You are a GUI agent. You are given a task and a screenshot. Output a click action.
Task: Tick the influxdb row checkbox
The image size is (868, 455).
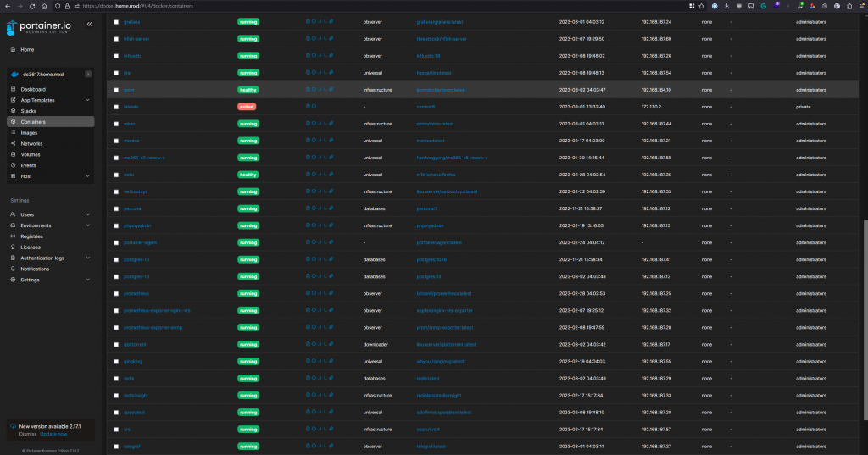116,56
